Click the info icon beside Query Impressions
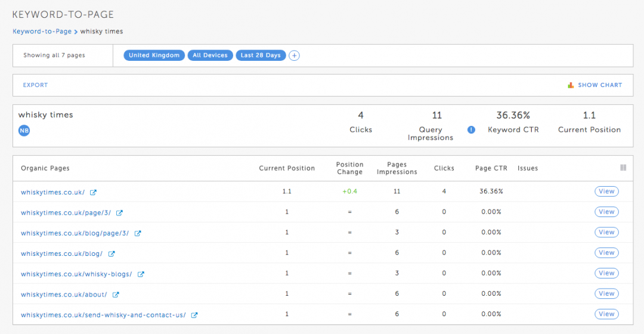The image size is (644, 334). click(x=471, y=130)
